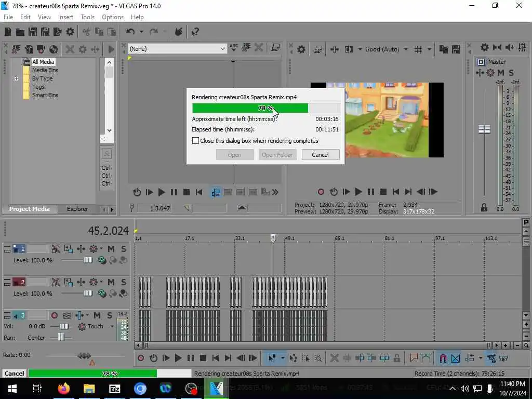Image resolution: width=532 pixels, height=399 pixels.
Task: Open Track 3 Touch automation mode dropdown
Action: click(112, 326)
